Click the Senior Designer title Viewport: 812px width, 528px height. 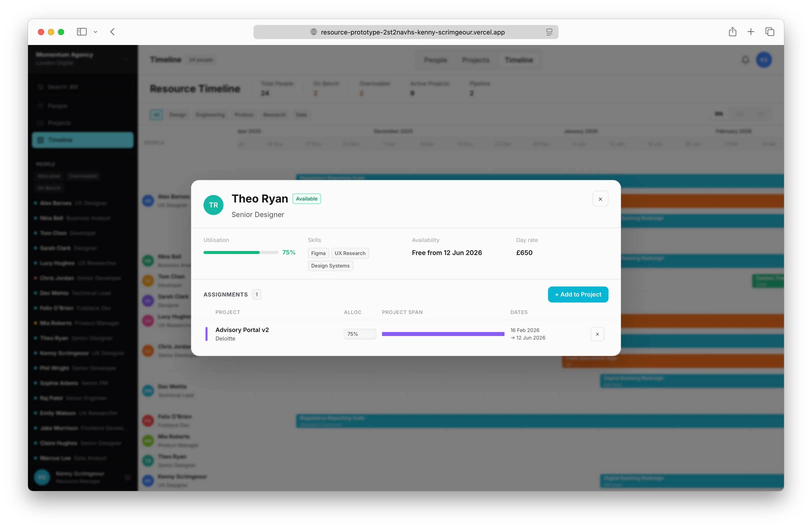click(x=257, y=214)
